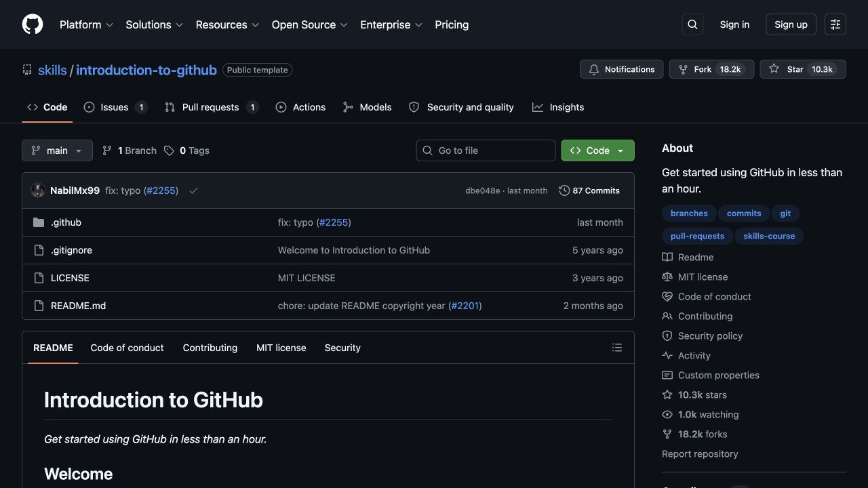Screen dimensions: 868x488
Task: Open Report repository link
Action: pyautogui.click(x=700, y=454)
